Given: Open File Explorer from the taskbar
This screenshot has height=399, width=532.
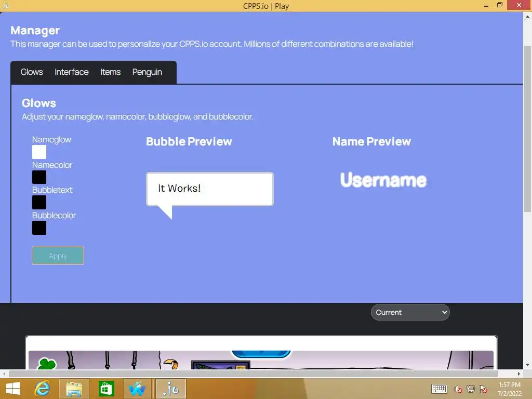Looking at the screenshot, I should 74,389.
